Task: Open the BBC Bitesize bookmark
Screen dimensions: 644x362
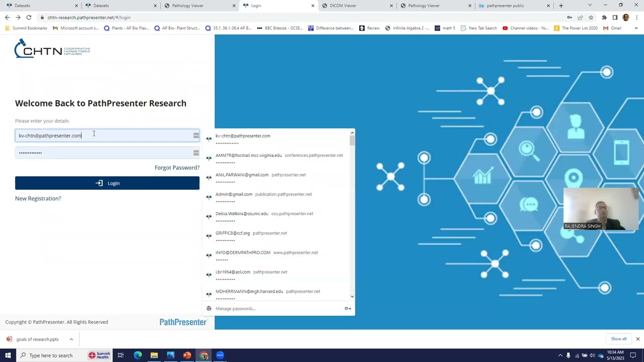Action: pyautogui.click(x=279, y=28)
